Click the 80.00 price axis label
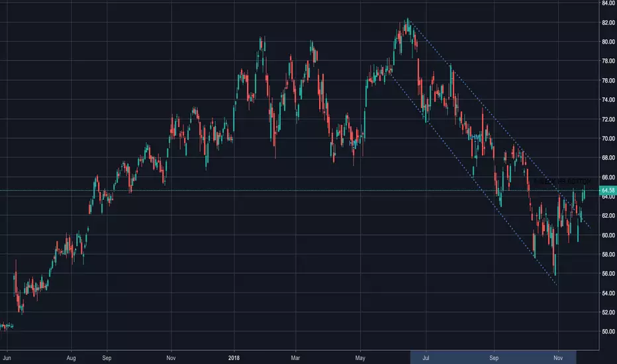The image size is (617, 364). coord(608,42)
